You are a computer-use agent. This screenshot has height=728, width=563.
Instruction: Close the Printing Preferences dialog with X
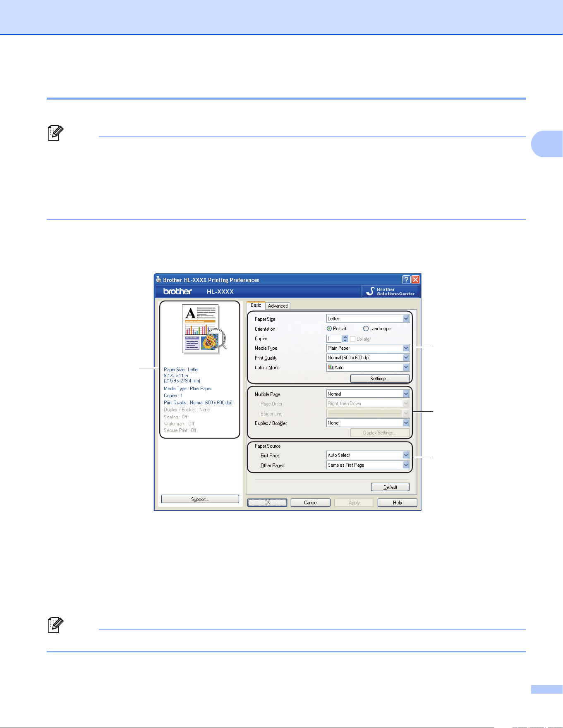coord(415,280)
